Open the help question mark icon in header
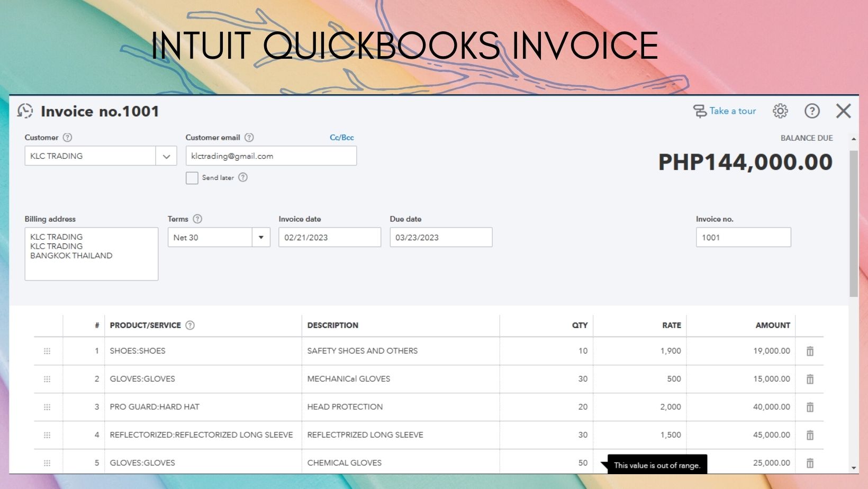Viewport: 868px width, 489px height. click(812, 111)
